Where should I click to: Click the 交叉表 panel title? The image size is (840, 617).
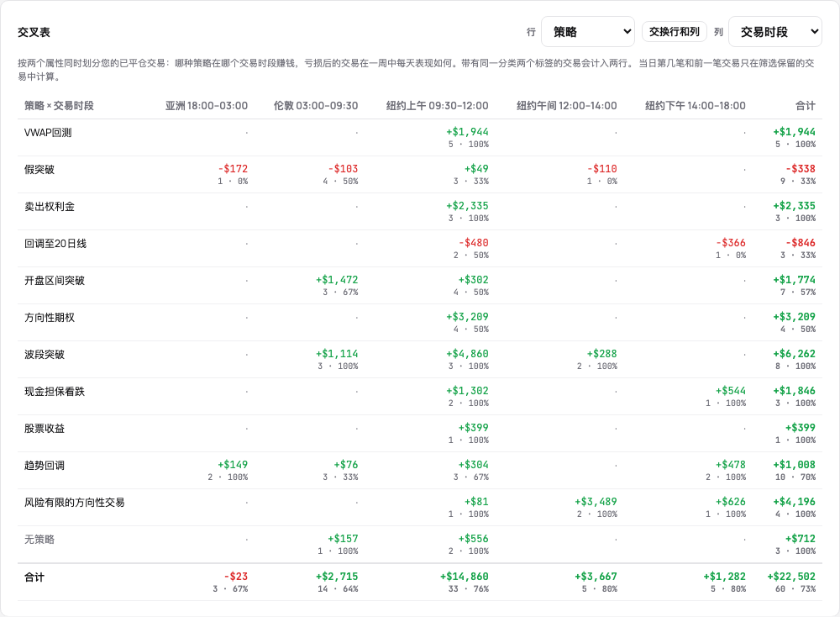(34, 32)
